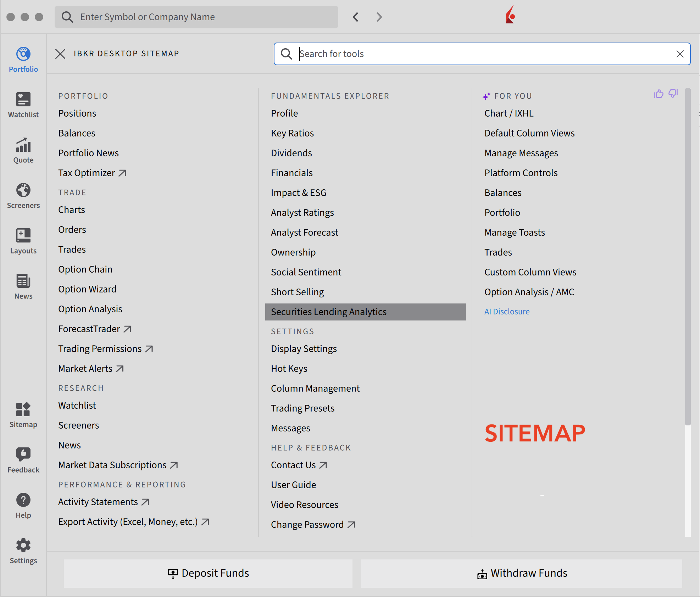Image resolution: width=700 pixels, height=597 pixels.
Task: Select Securities Lending Analytics
Action: [x=366, y=312]
